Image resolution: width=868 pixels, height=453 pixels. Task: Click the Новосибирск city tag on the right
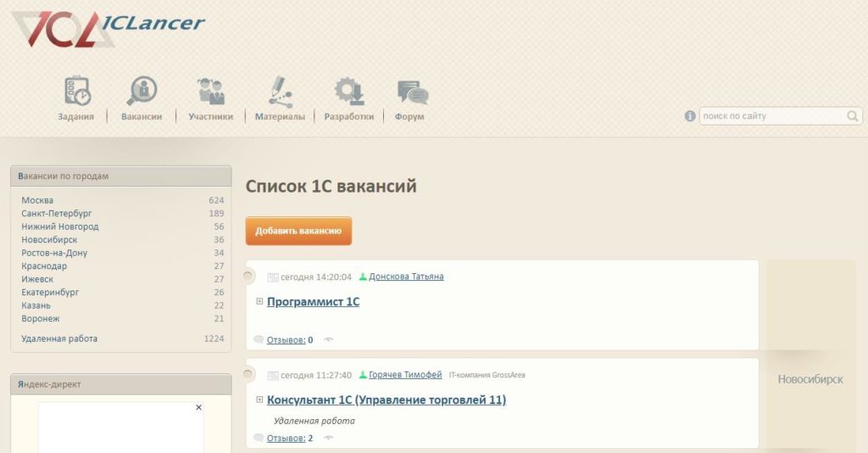(810, 379)
